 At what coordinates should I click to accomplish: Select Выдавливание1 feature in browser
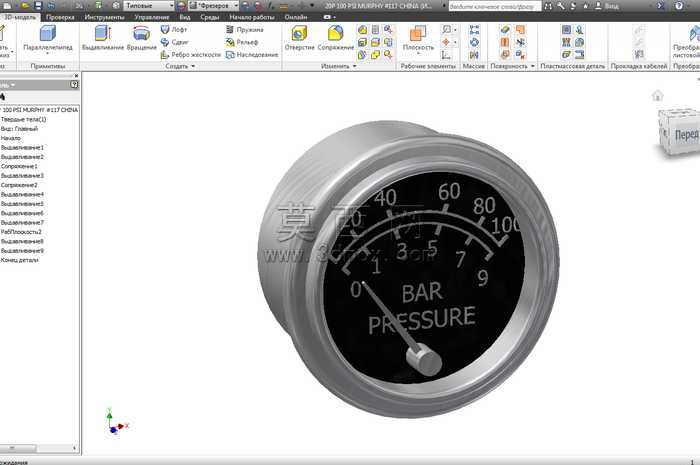click(x=22, y=147)
